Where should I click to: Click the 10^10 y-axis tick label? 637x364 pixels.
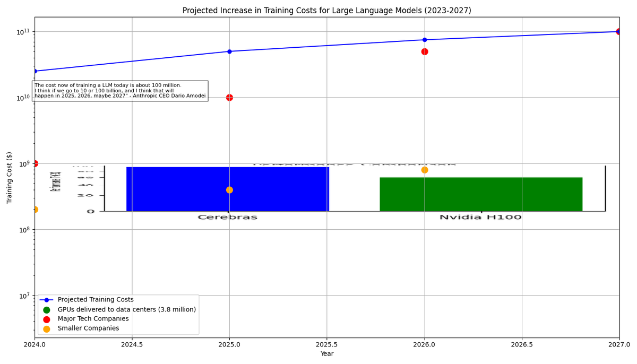[23, 98]
